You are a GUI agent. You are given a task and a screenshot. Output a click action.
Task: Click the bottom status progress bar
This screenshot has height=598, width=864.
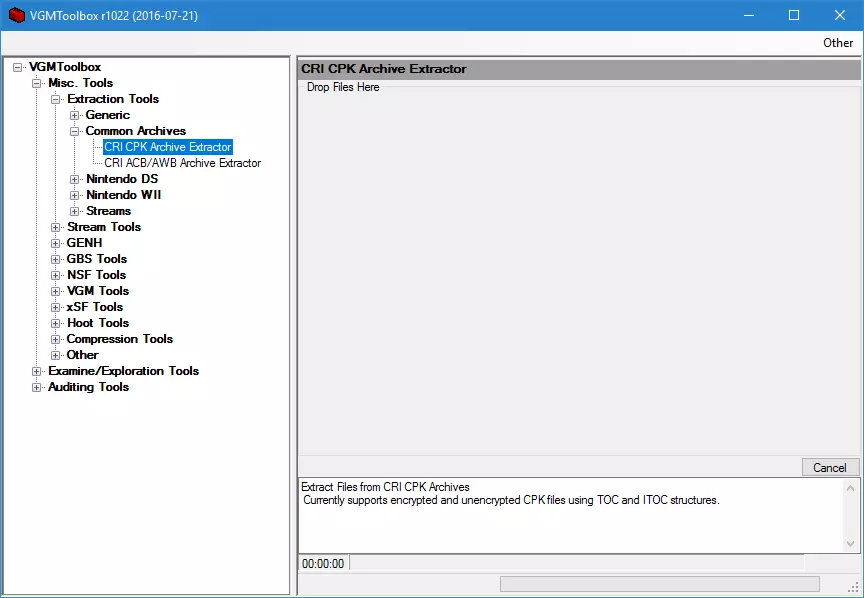pyautogui.click(x=660, y=584)
